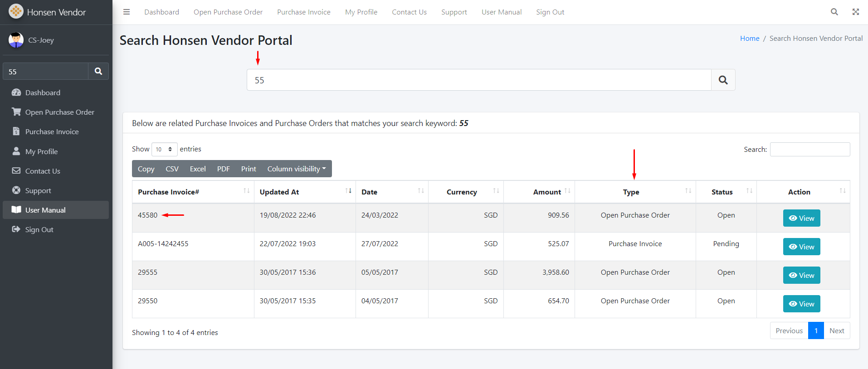Click the hamburger menu icon to collapse sidebar
868x369 pixels.
click(127, 12)
